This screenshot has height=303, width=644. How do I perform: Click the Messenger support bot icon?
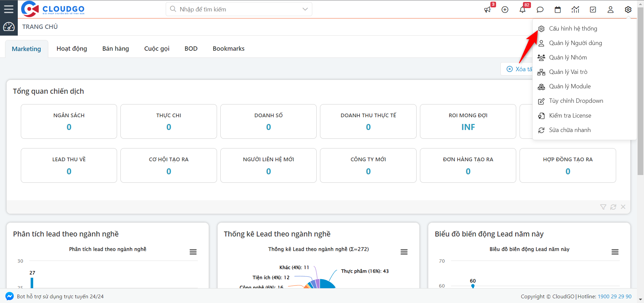click(9, 296)
